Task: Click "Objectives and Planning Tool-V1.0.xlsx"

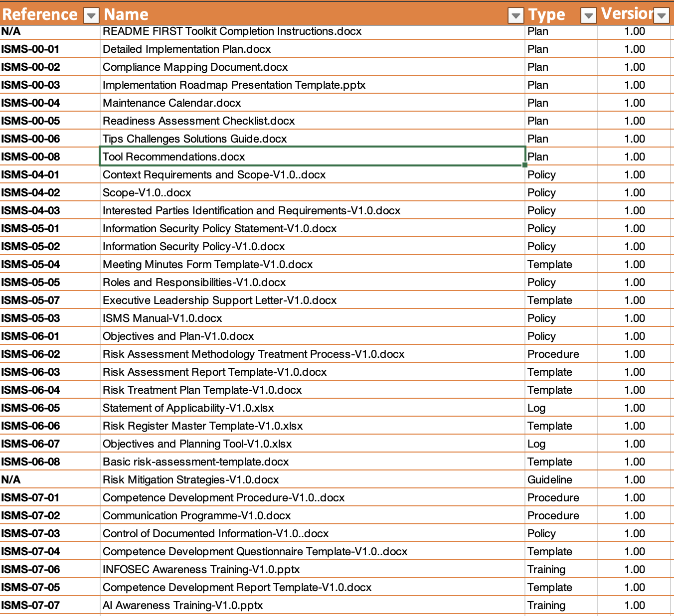Action: (x=313, y=444)
